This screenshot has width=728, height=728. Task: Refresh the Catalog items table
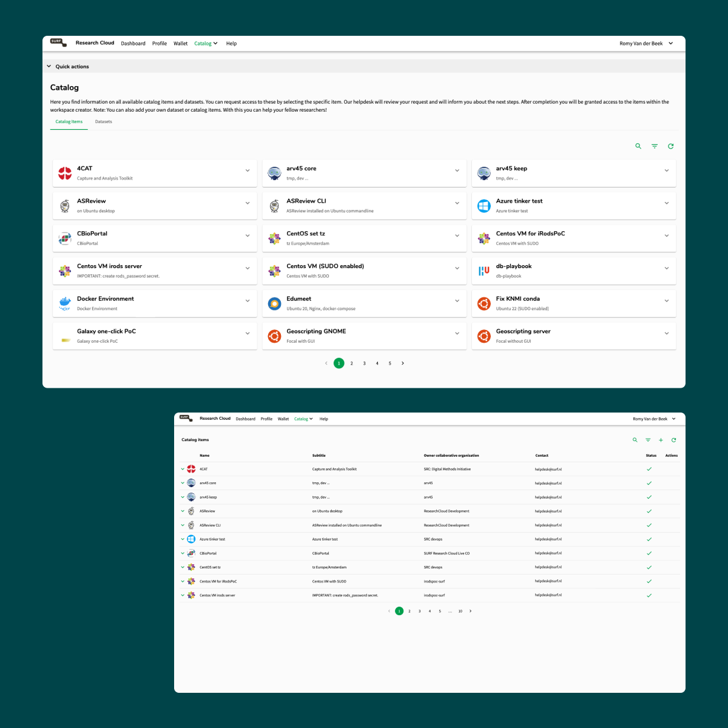coord(673,440)
